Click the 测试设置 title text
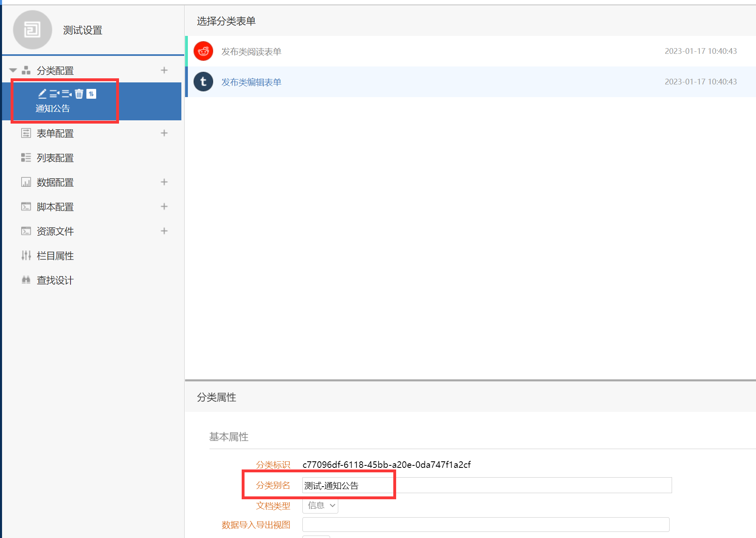Viewport: 756px width, 538px height. tap(82, 30)
